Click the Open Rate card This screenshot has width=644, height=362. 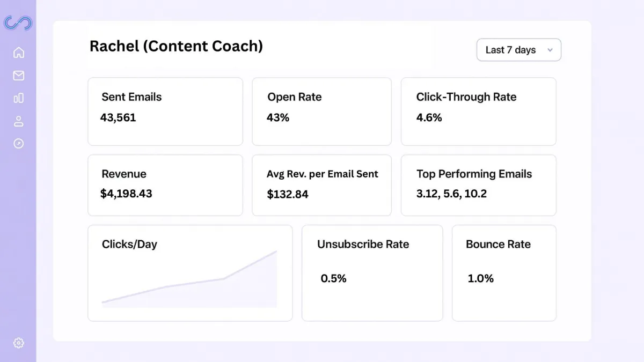pos(321,112)
